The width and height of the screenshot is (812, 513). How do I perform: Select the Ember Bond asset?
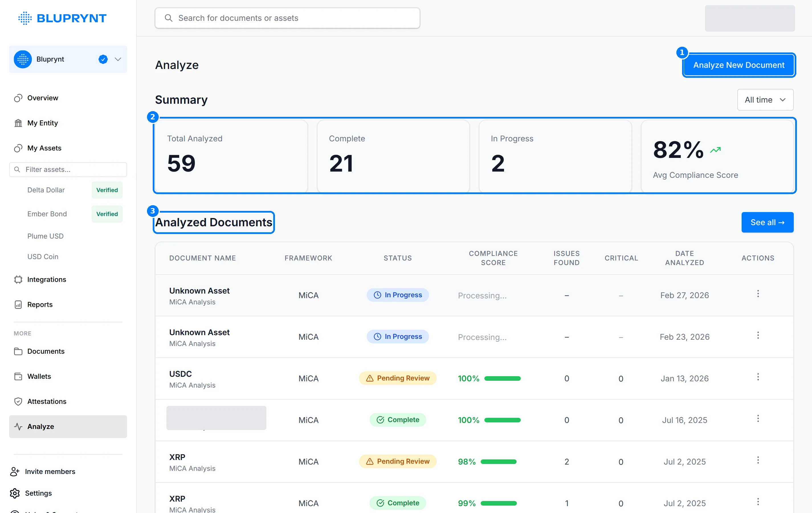pos(47,214)
